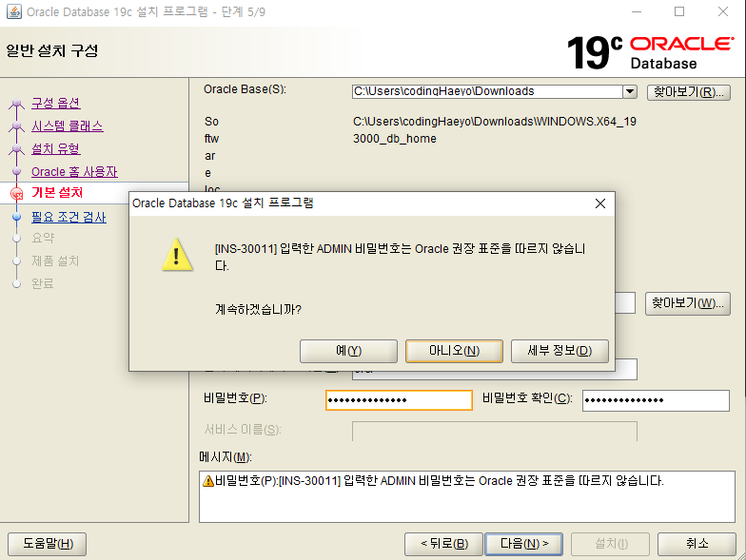Click the password 비밀번호(P) field
The width and height of the screenshot is (746, 560).
399,400
